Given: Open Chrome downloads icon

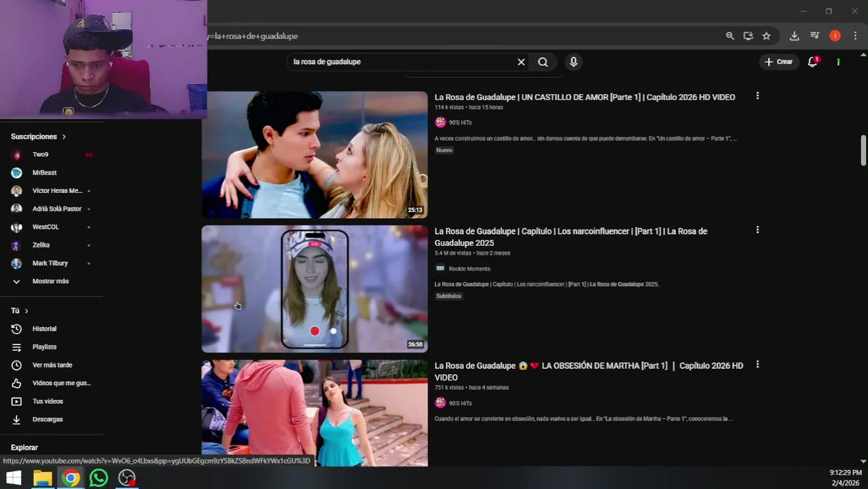Looking at the screenshot, I should [x=794, y=36].
